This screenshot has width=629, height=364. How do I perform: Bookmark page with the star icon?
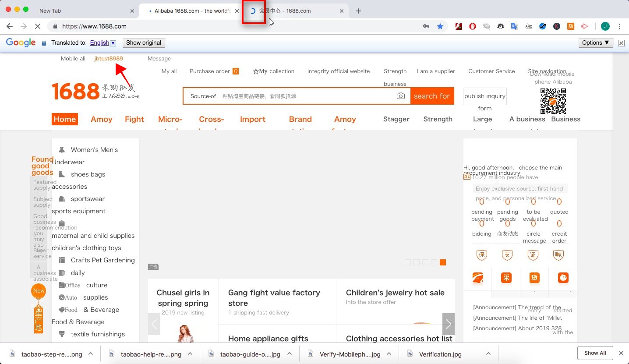[440, 26]
